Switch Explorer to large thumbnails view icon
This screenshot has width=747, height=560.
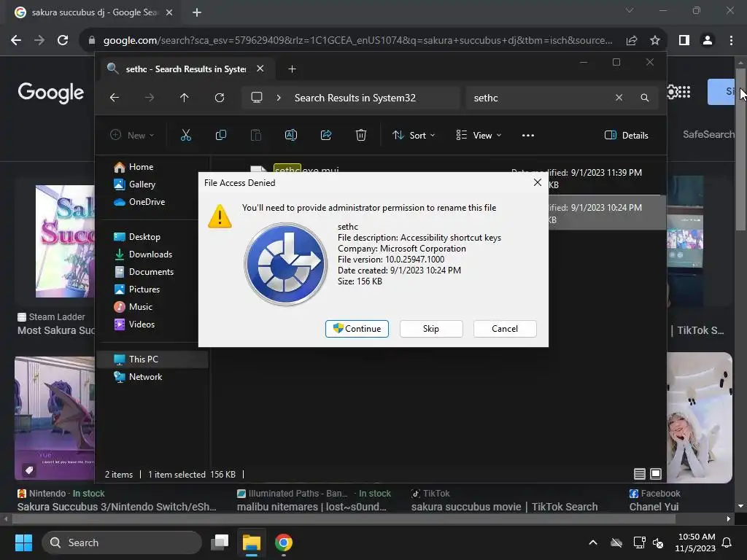tap(656, 474)
